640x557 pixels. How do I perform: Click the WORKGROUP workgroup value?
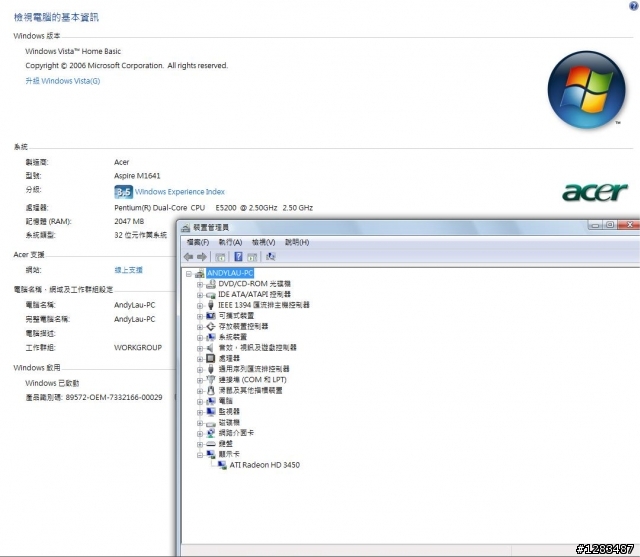[138, 348]
